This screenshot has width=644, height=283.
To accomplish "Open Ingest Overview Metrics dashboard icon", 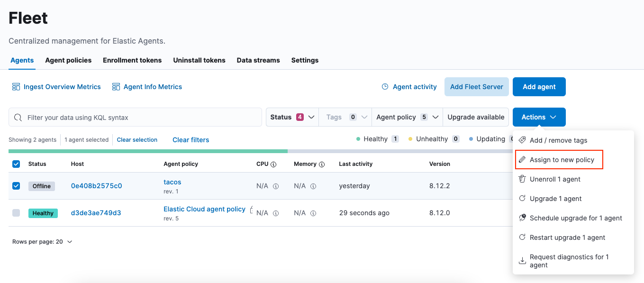I will 17,87.
